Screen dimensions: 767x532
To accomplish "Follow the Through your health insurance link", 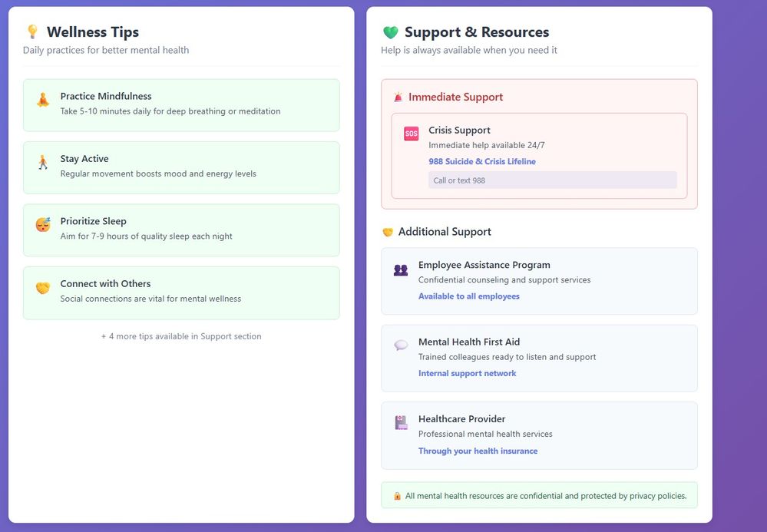I will pos(478,451).
